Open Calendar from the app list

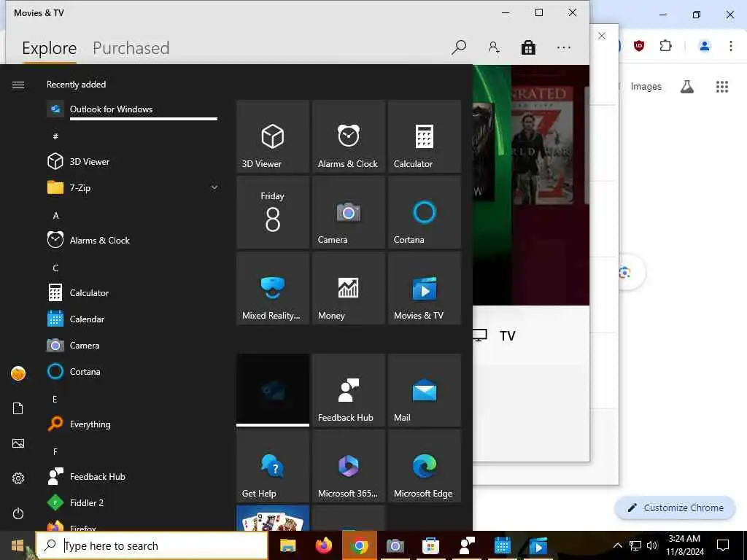pos(133,319)
